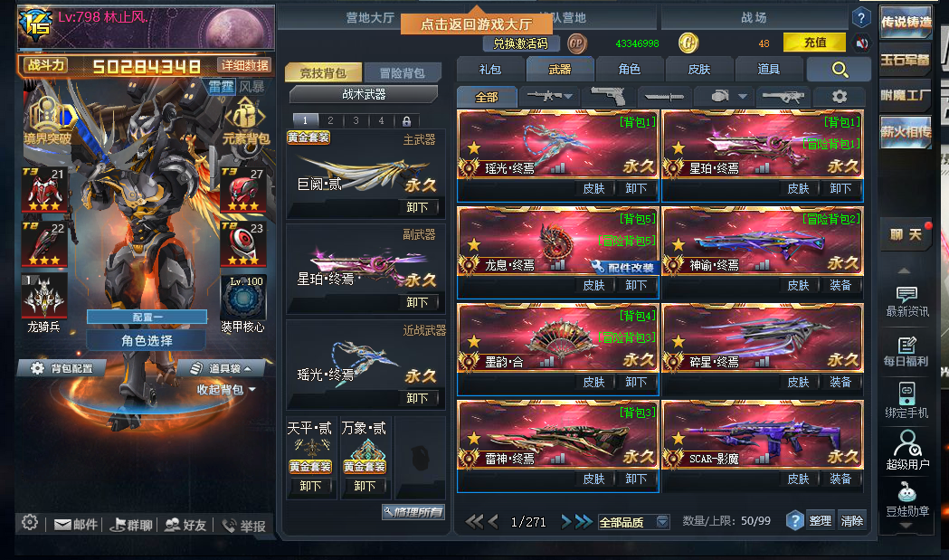949x560 pixels.
Task: Filter weapons by pistol icon
Action: [x=608, y=96]
